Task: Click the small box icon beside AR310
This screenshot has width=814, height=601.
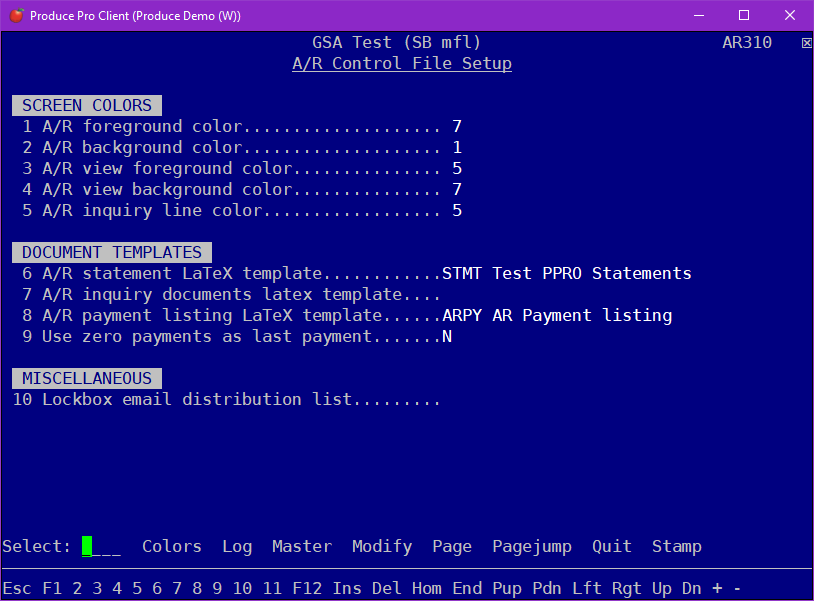Action: [x=806, y=43]
